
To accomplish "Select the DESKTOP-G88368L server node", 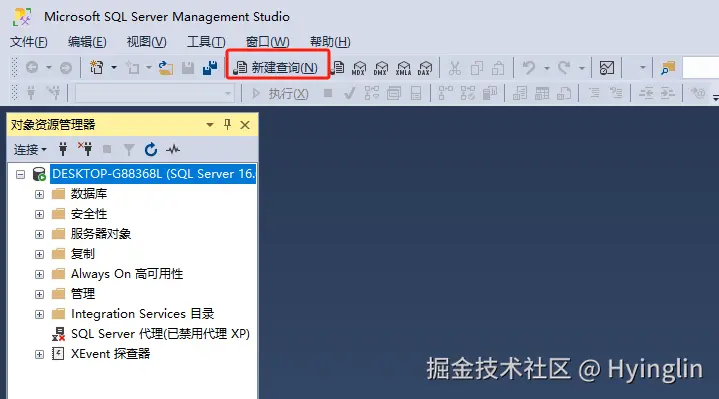I will [x=153, y=174].
